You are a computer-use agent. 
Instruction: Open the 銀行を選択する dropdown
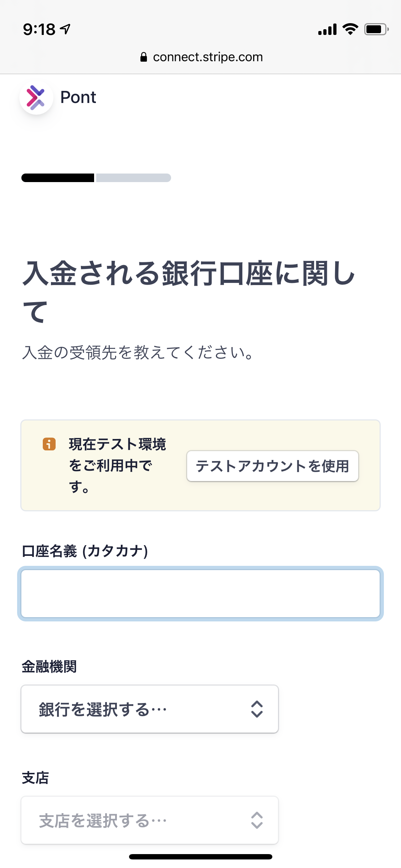150,709
